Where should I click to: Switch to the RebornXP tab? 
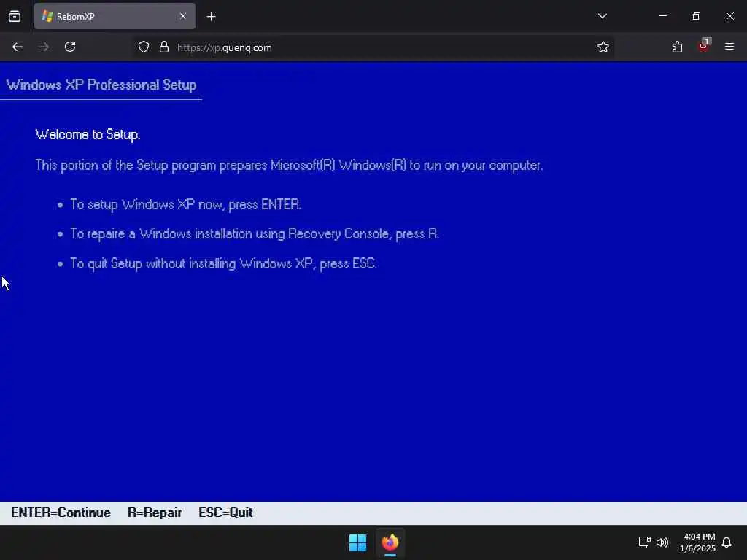tap(115, 16)
